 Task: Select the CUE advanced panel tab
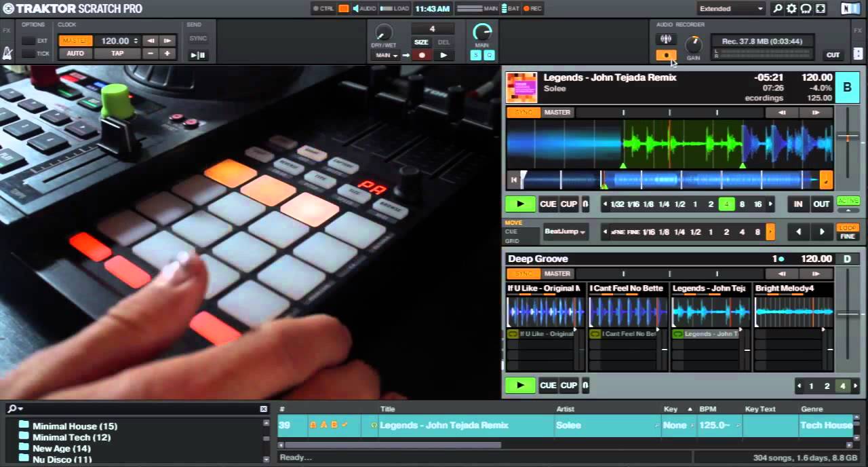(511, 231)
